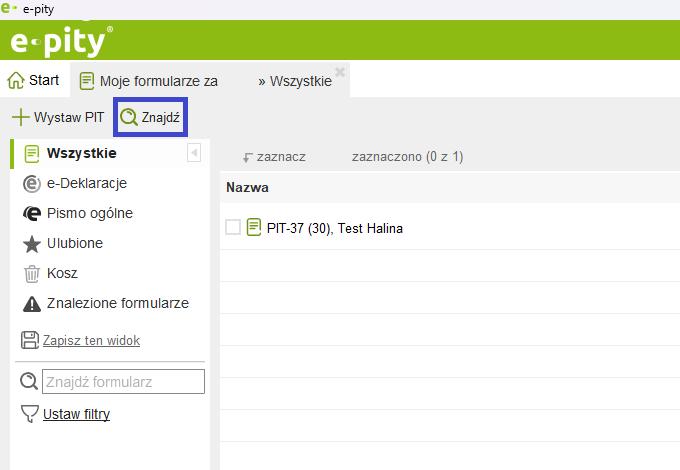
Task: Show Ulubione favorites via star icon
Action: pyautogui.click(x=32, y=243)
